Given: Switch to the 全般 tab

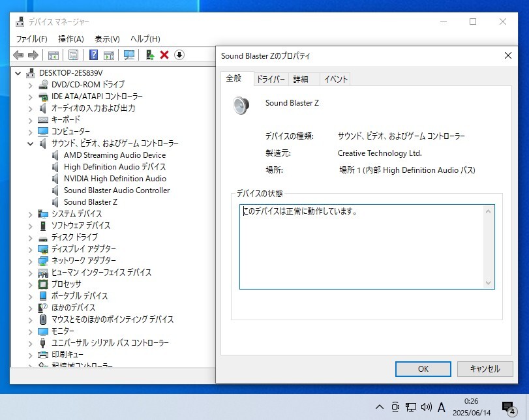Looking at the screenshot, I should (237, 78).
